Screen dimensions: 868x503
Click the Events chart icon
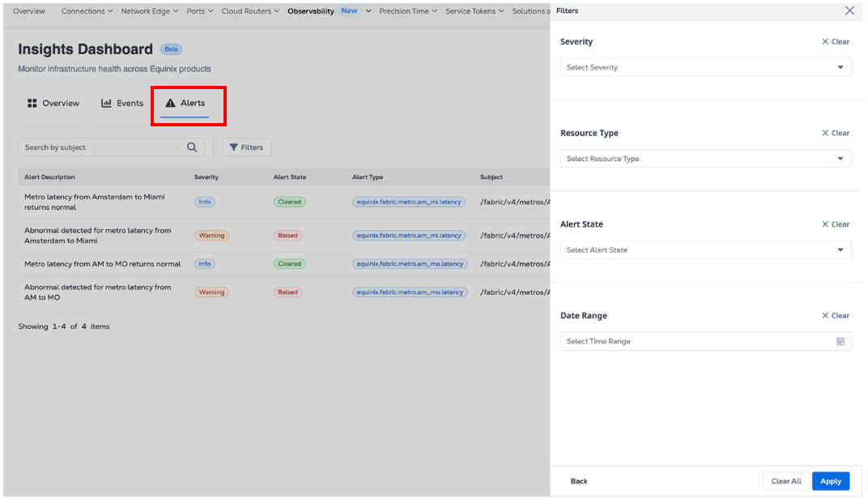[x=106, y=103]
